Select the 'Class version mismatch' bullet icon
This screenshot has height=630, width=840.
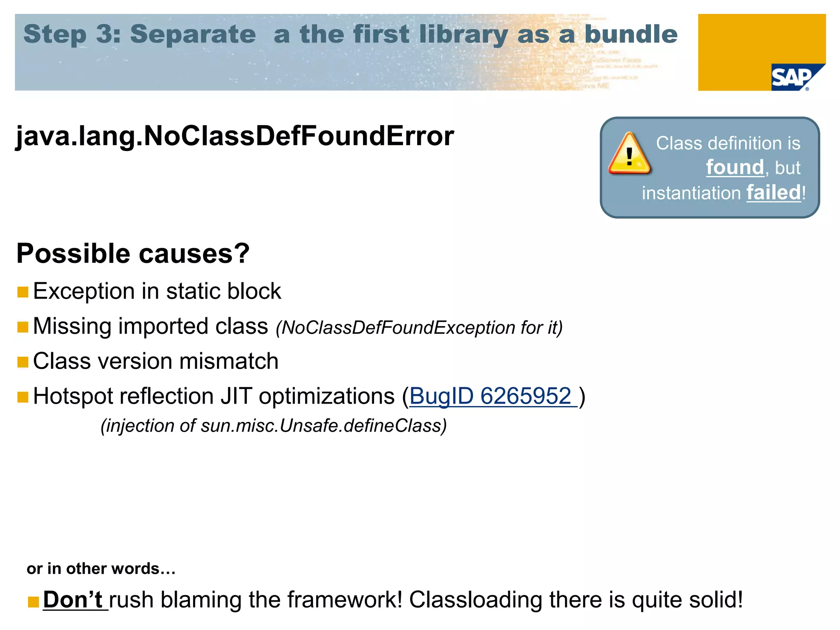pyautogui.click(x=23, y=362)
